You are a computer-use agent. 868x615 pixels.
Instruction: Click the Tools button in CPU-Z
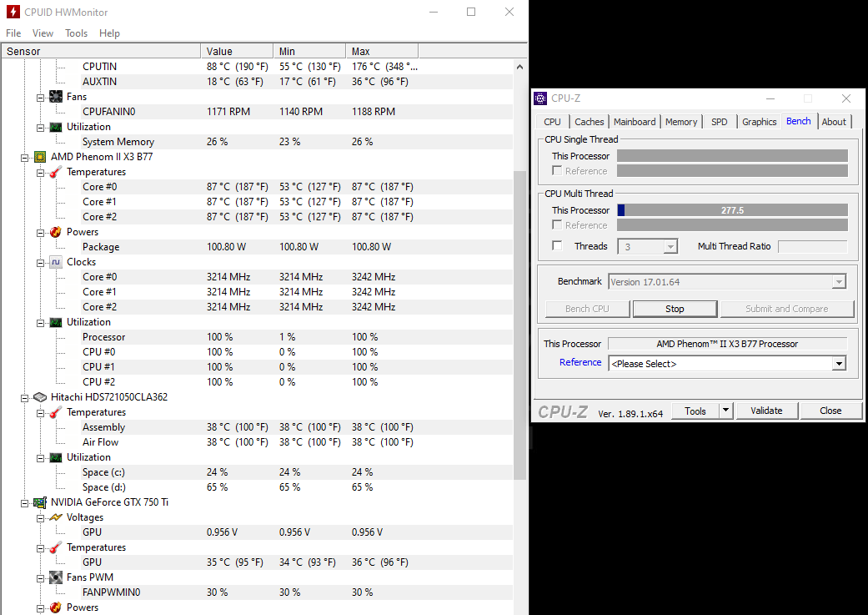click(x=695, y=411)
